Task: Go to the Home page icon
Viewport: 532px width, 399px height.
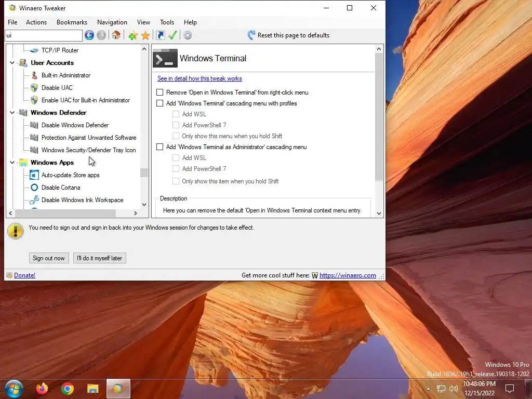Action: [116, 35]
